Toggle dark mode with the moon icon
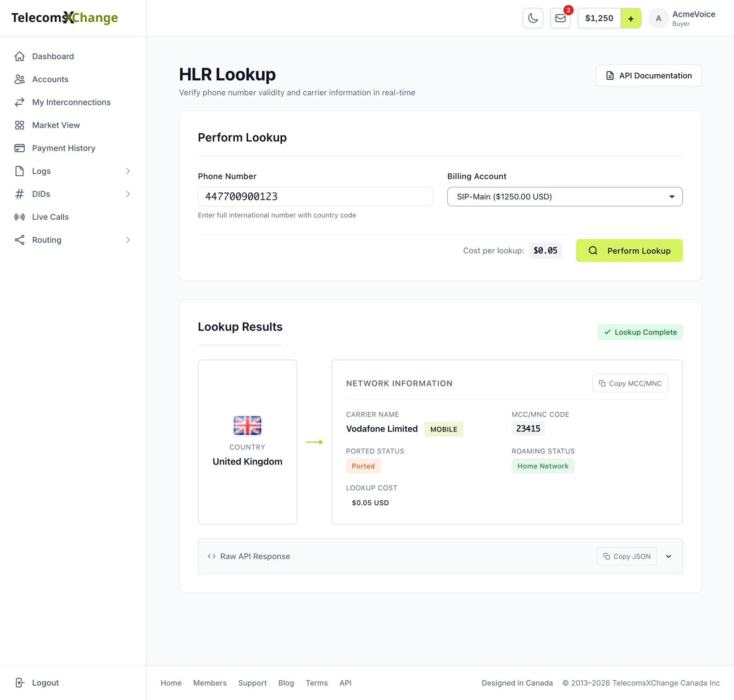The image size is (734, 700). pyautogui.click(x=533, y=18)
